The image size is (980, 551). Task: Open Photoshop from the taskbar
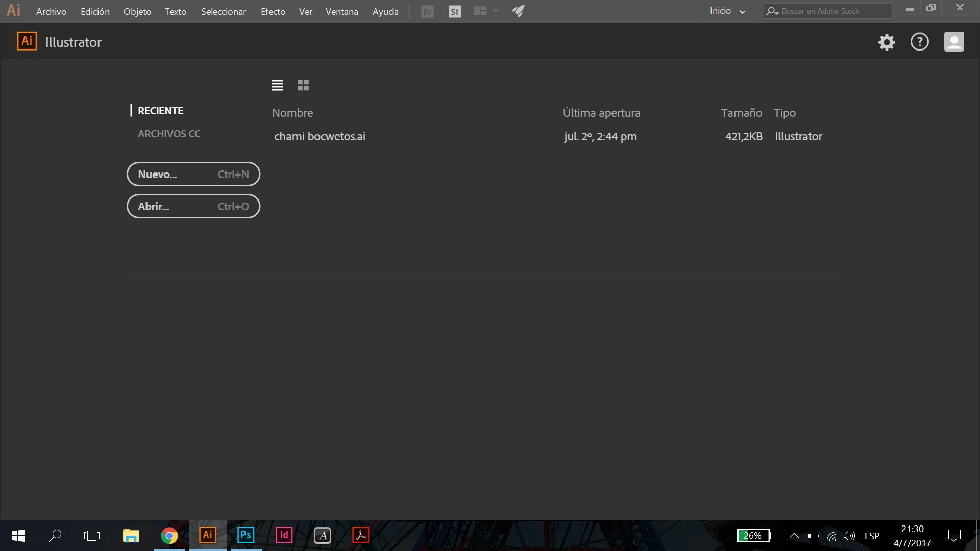pos(246,535)
